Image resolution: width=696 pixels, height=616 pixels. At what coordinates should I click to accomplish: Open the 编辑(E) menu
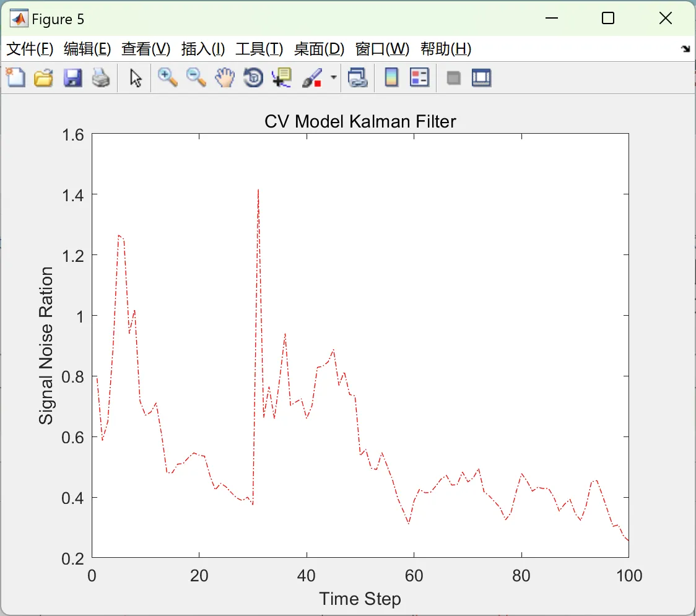(87, 49)
